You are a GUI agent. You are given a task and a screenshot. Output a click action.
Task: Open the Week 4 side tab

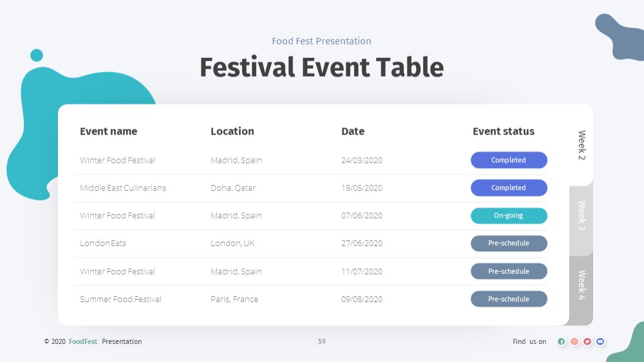[582, 285]
